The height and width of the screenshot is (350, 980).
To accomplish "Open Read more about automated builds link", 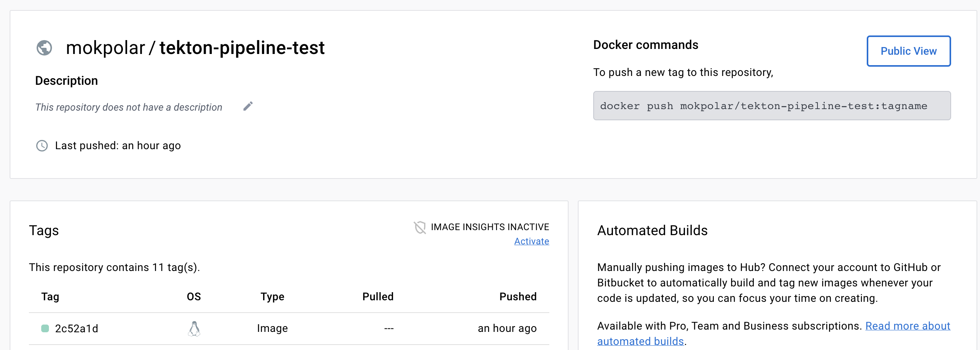I will [x=774, y=334].
